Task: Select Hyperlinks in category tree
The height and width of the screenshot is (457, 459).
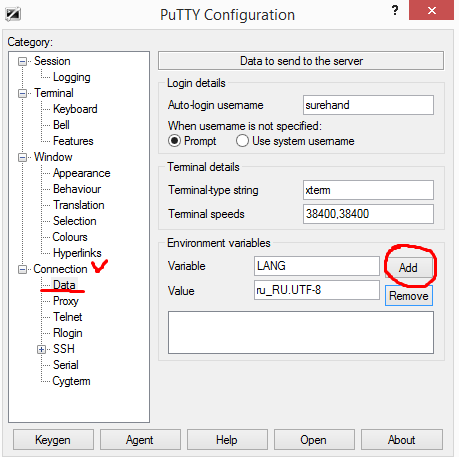Action: tap(77, 253)
